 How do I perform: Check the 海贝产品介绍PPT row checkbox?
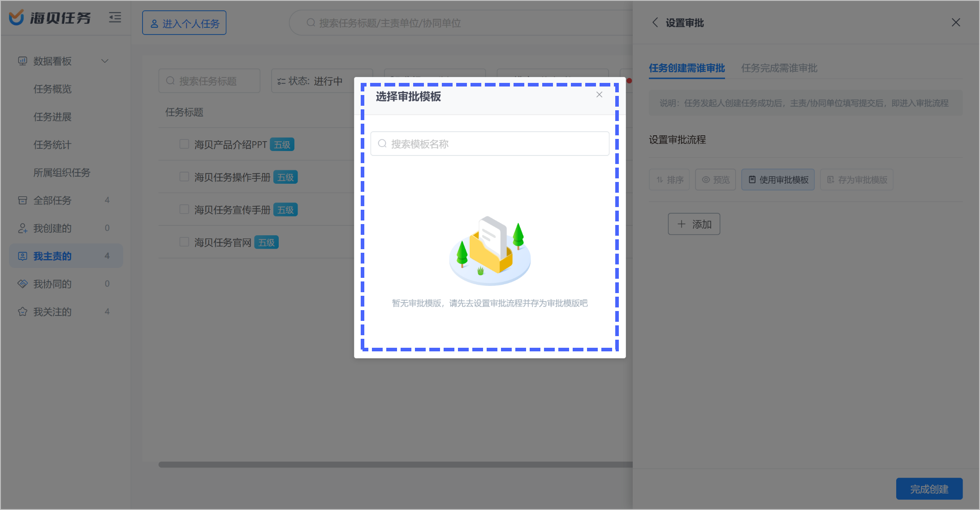(184, 144)
